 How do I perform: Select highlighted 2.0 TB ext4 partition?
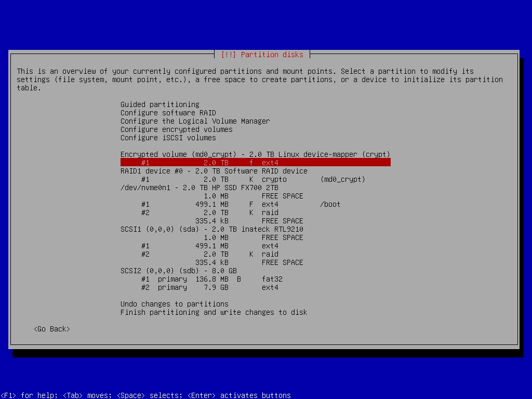[255, 163]
